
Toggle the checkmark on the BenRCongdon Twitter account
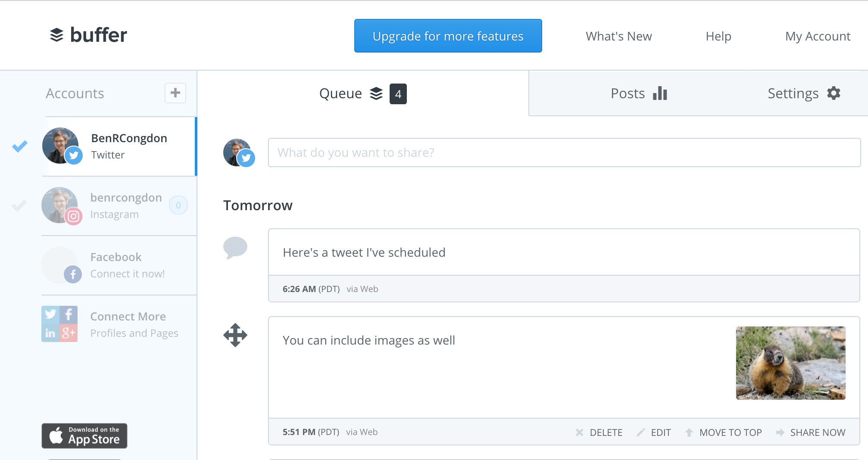(x=19, y=146)
